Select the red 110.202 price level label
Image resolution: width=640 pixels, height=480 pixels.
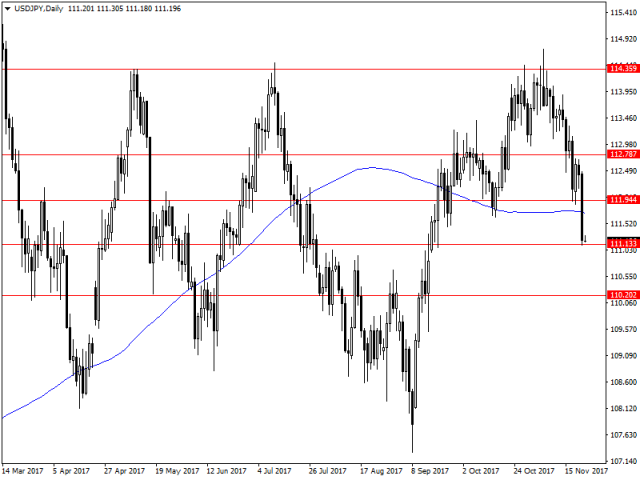623,295
